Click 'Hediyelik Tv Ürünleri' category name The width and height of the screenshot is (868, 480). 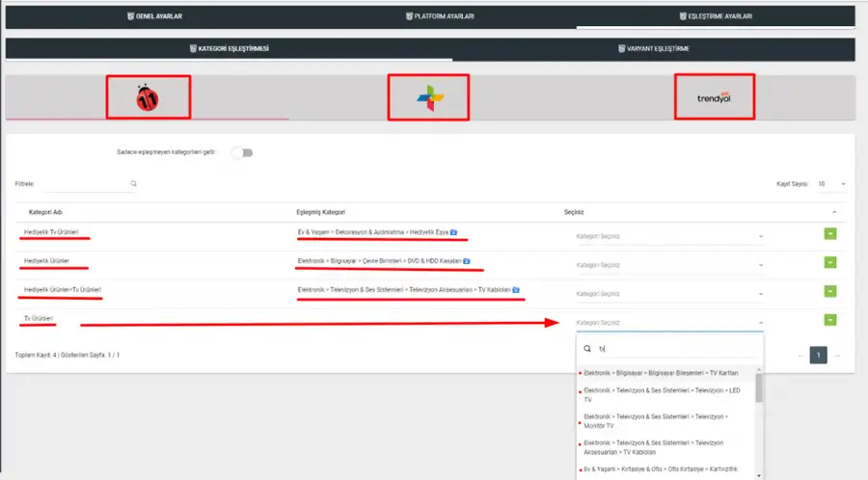51,232
